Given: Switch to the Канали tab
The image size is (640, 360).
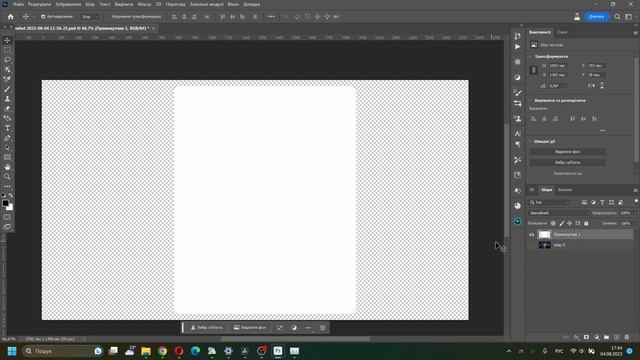Looking at the screenshot, I should [x=565, y=190].
